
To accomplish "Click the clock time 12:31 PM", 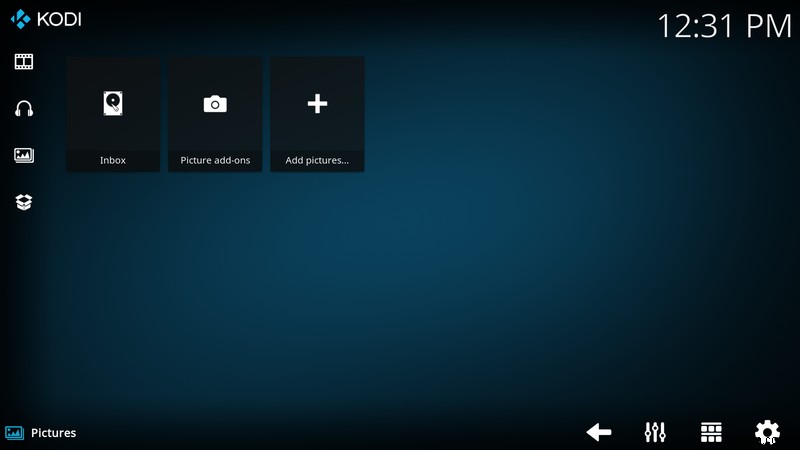I will click(724, 26).
